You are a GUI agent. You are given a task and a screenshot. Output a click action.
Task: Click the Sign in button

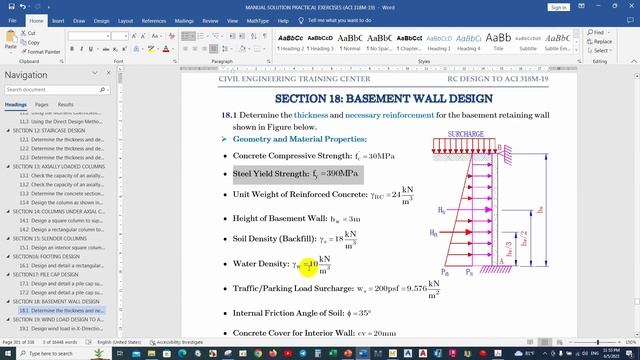[558, 7]
